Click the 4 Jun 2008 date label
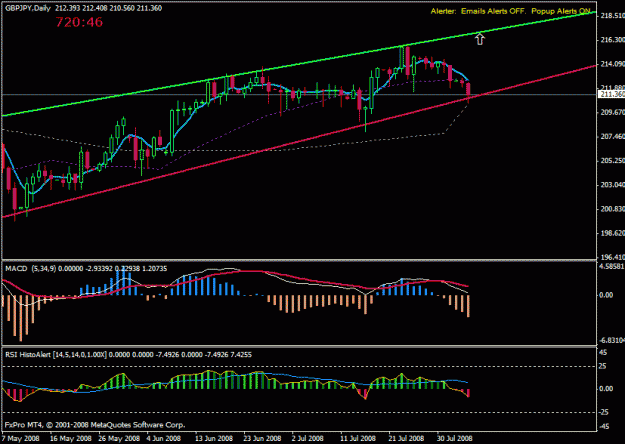Screen dimensions: 625x444 (164, 438)
